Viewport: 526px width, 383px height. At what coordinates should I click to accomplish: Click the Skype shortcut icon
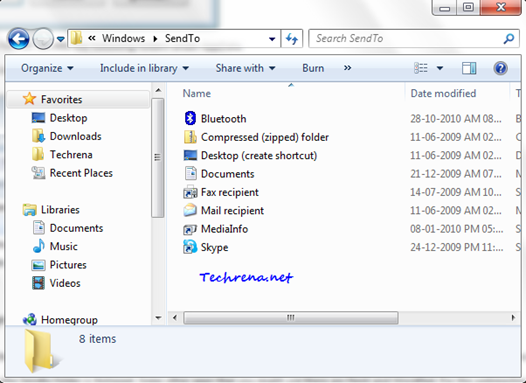pos(190,247)
